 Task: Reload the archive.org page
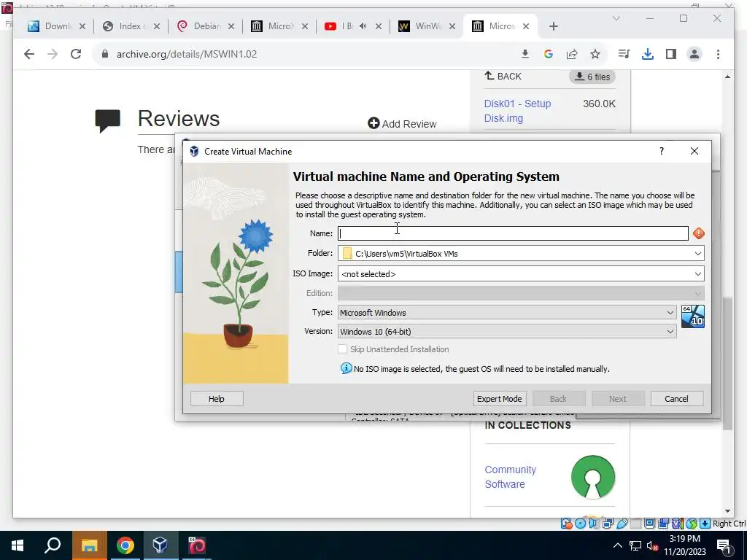tap(76, 54)
